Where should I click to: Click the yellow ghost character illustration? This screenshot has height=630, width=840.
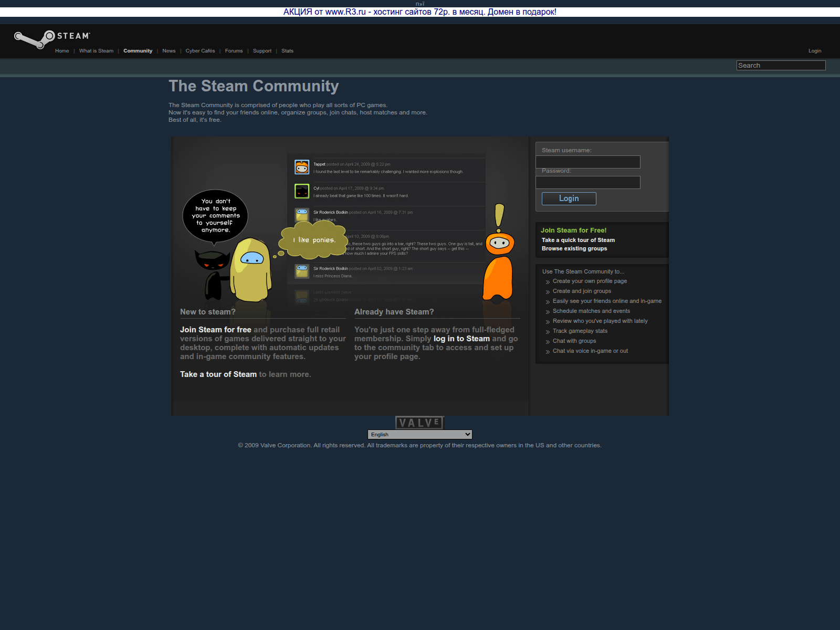coord(251,270)
